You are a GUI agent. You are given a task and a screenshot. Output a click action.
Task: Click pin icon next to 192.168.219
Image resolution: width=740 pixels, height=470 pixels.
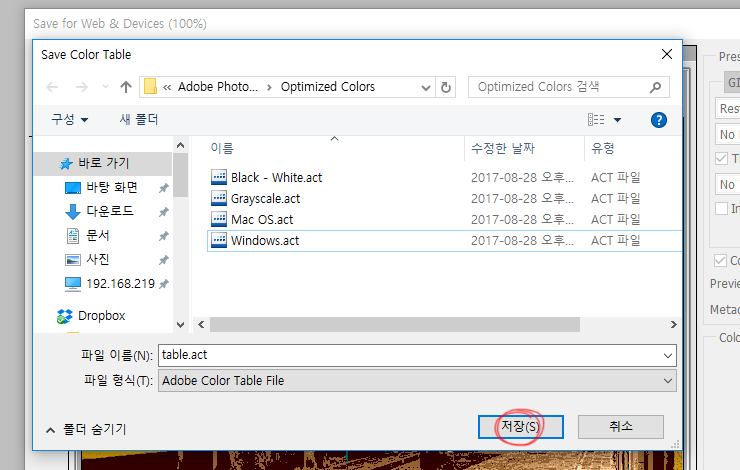point(163,284)
